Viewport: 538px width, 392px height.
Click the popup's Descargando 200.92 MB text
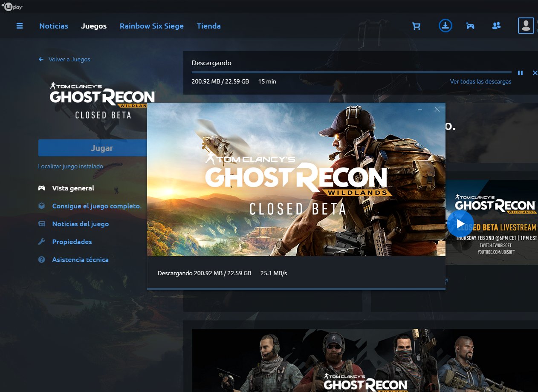coord(204,273)
